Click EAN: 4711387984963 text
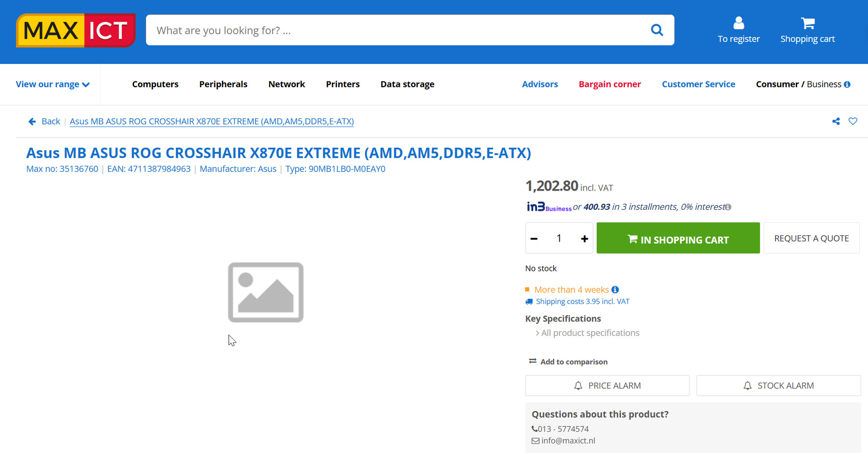The image size is (868, 462). pos(149,169)
